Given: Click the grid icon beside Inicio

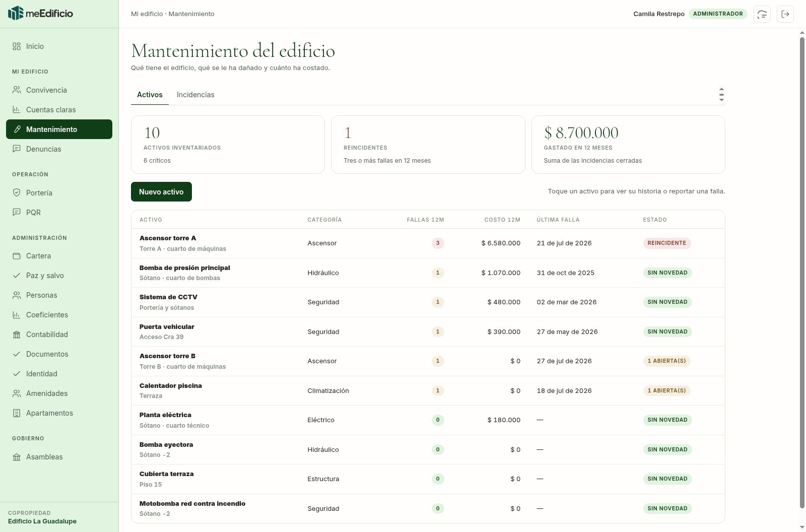Looking at the screenshot, I should tap(17, 46).
